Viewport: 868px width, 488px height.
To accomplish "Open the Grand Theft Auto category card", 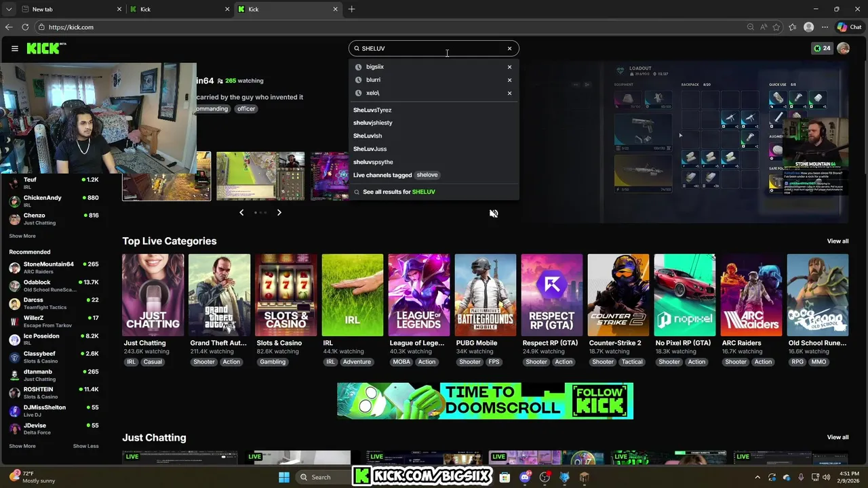I will pos(219,295).
